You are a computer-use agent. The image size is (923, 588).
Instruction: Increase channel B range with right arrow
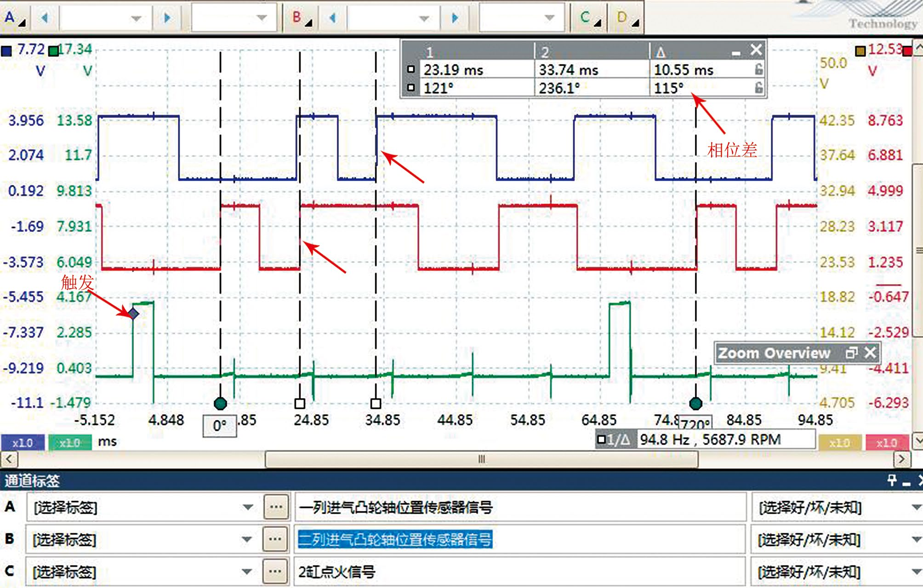[x=455, y=18]
